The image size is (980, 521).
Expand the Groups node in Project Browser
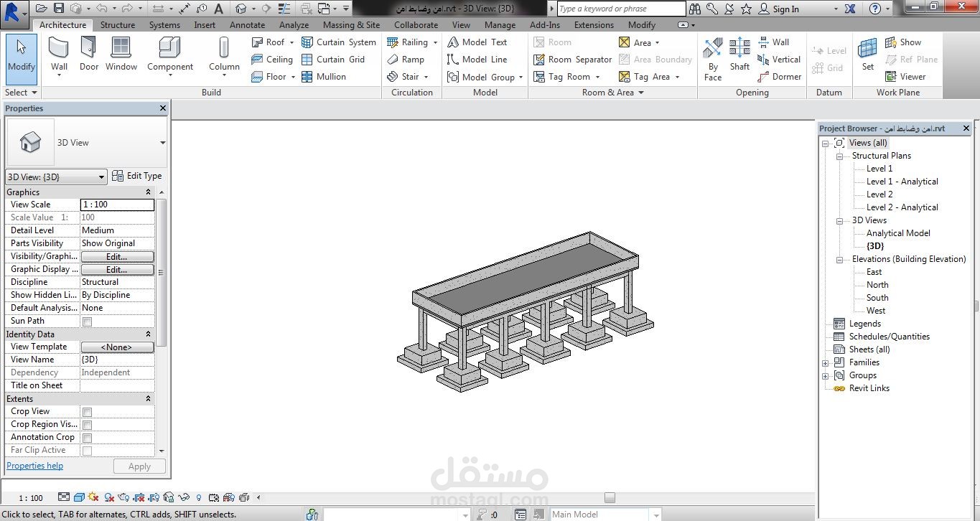(825, 375)
